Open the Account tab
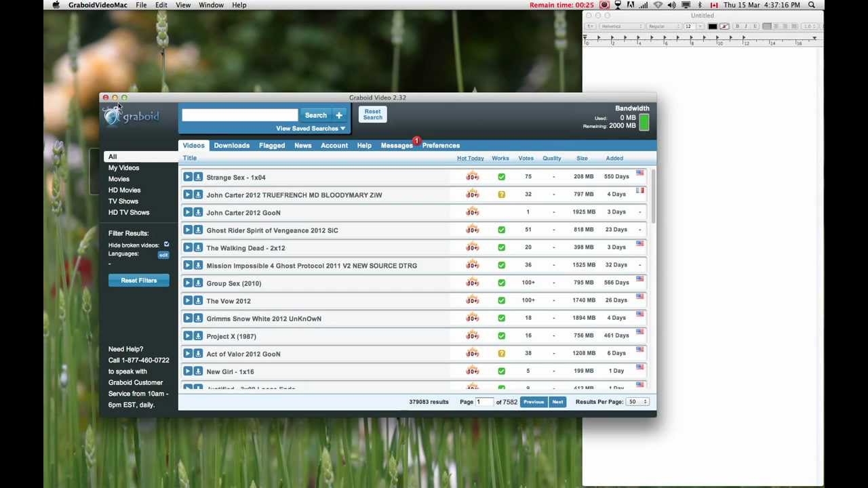 (x=334, y=146)
